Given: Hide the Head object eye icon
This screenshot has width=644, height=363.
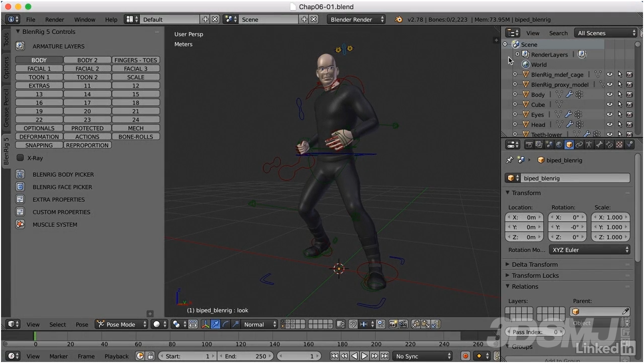Looking at the screenshot, I should (610, 124).
